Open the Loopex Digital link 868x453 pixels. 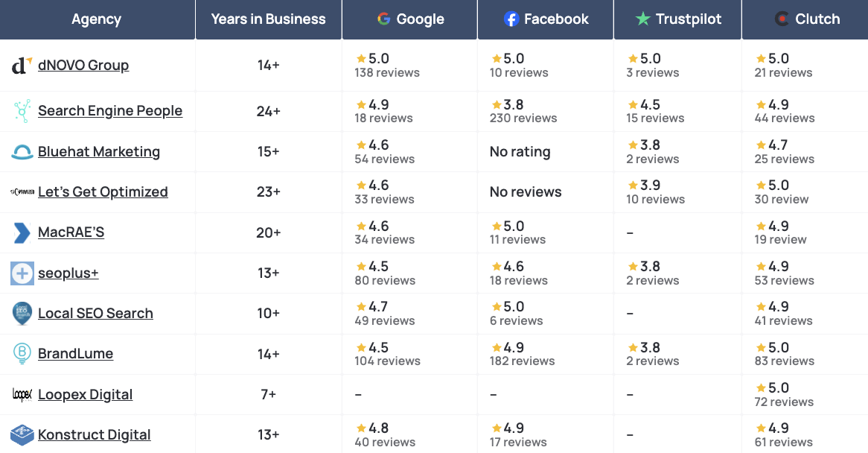pyautogui.click(x=85, y=394)
